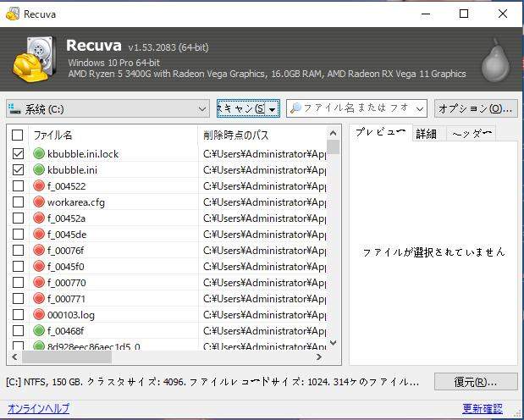Click red status icon of 000103.log
The image size is (524, 420).
(39, 315)
